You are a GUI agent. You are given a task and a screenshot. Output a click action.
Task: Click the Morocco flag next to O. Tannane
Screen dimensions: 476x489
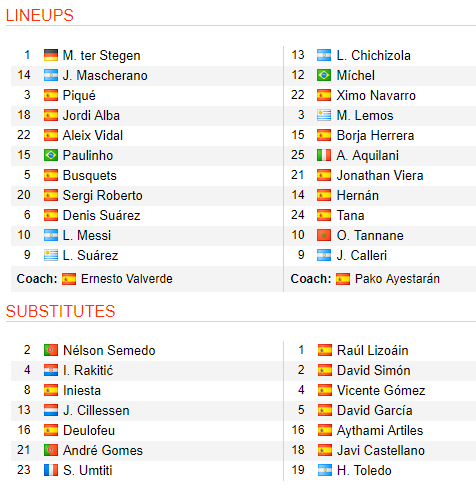click(324, 235)
